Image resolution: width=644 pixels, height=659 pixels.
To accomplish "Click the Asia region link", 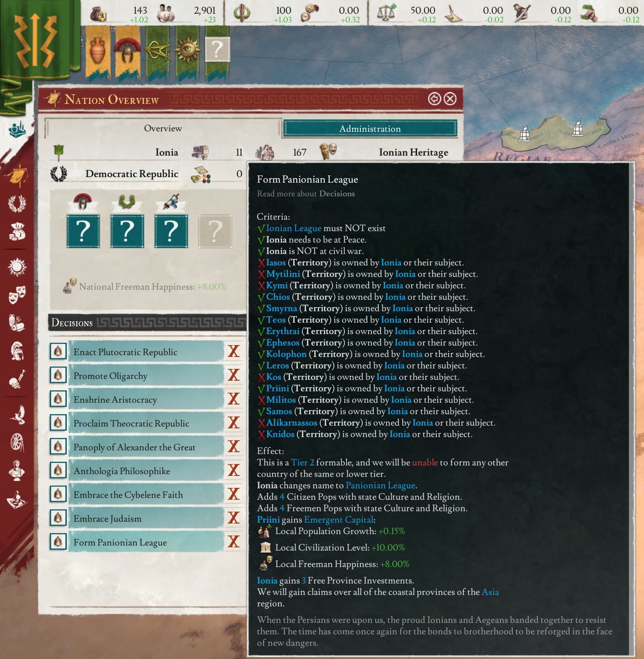I will tap(490, 592).
